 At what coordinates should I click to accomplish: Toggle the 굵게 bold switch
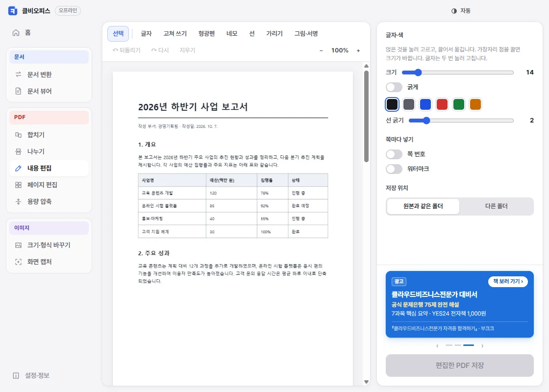(x=394, y=87)
